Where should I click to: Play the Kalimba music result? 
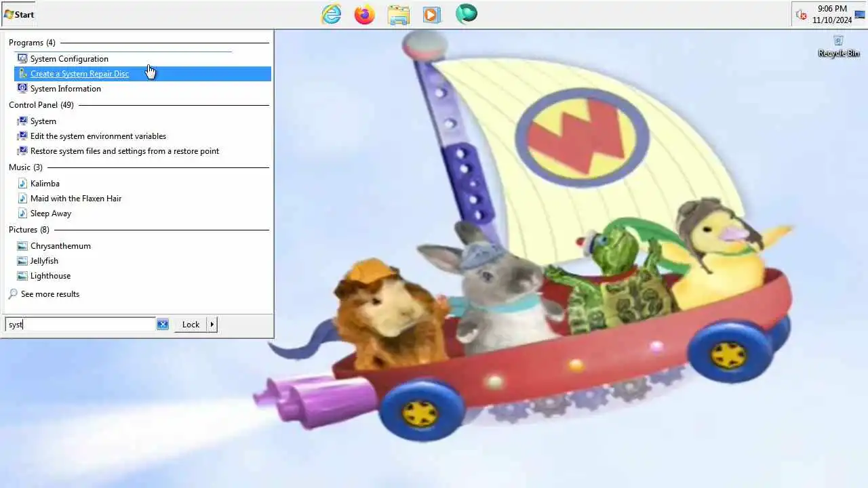click(x=45, y=184)
